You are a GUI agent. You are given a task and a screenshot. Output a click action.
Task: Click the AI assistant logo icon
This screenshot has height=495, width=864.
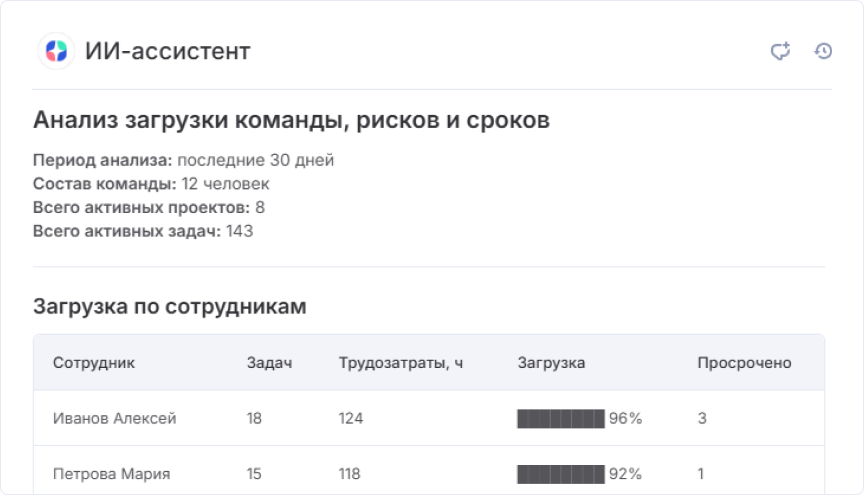56,51
